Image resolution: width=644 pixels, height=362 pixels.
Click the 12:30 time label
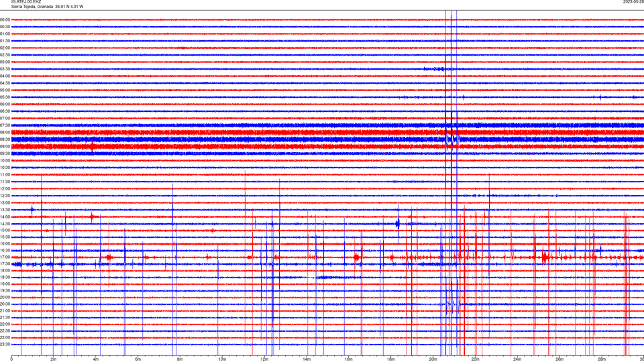(x=5, y=196)
